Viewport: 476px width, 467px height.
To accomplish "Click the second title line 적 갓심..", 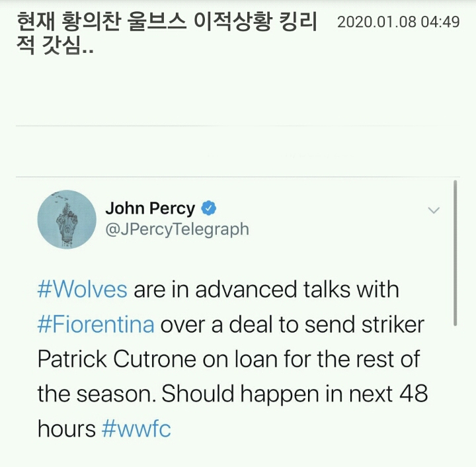I will pos(55,46).
